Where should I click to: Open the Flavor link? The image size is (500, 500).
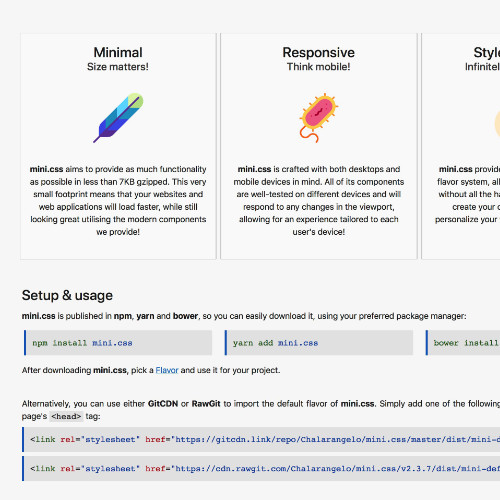(167, 370)
